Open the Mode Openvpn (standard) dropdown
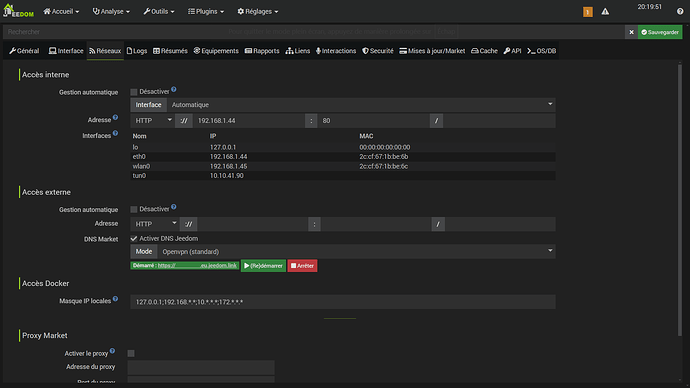Screen dimensions: 690x388 click(356, 252)
